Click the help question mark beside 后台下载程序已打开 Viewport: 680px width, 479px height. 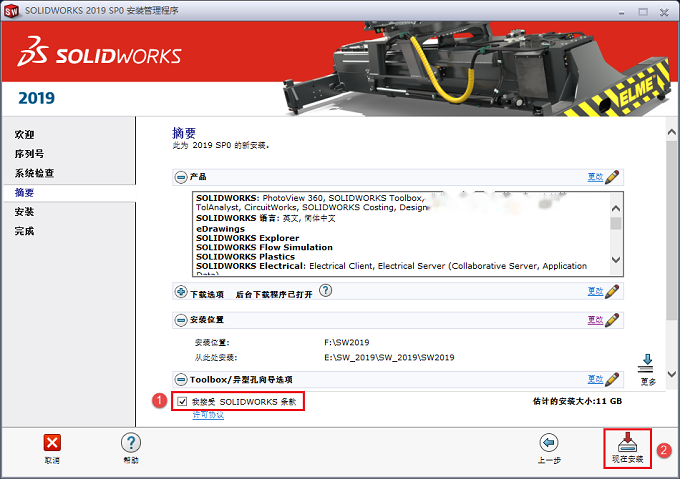coord(325,290)
